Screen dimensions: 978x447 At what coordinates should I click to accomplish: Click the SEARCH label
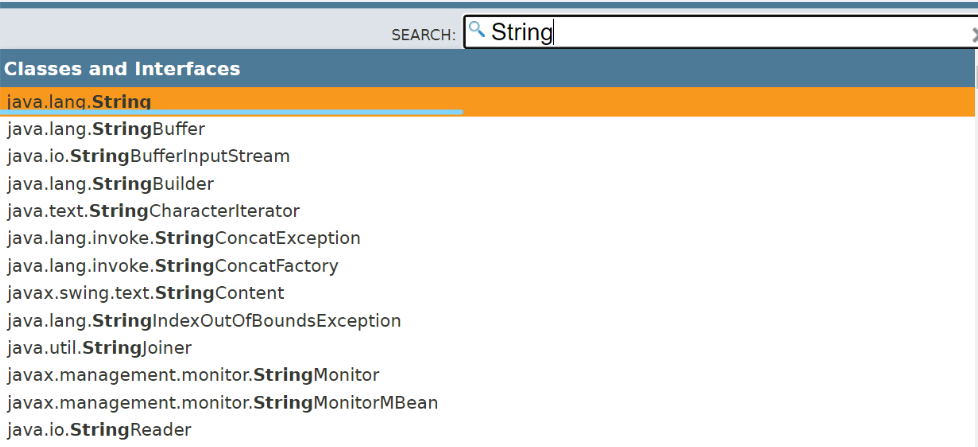[423, 35]
